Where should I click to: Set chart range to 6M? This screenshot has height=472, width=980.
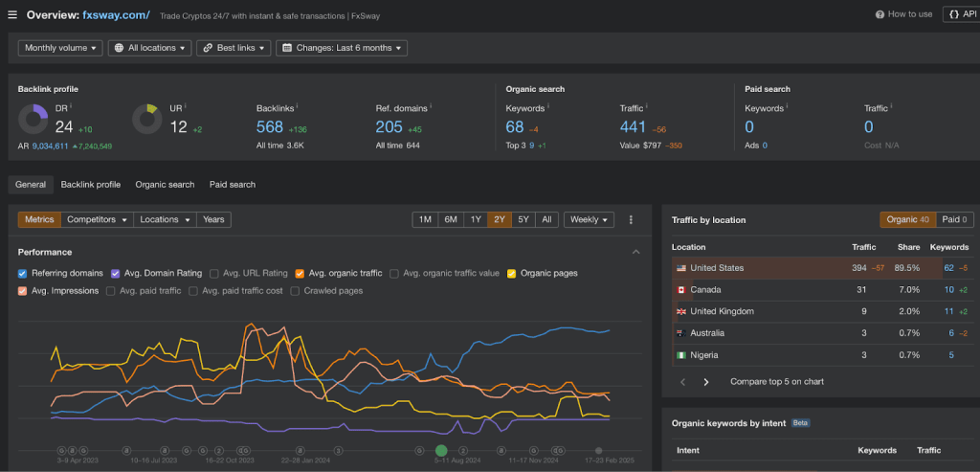point(451,219)
